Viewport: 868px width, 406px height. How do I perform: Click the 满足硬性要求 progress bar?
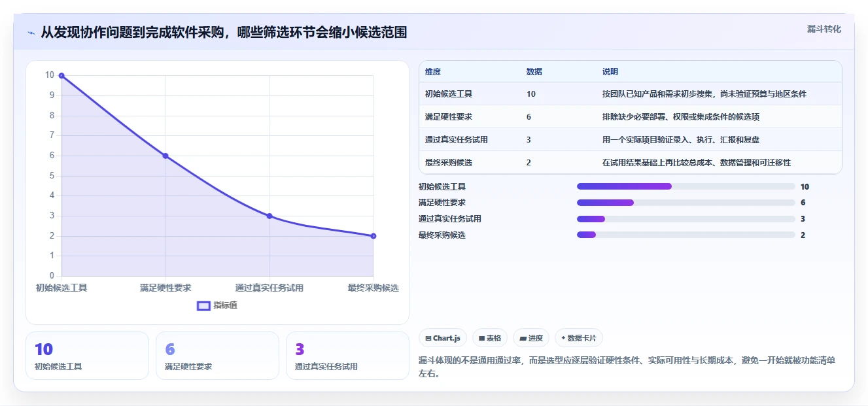point(686,203)
